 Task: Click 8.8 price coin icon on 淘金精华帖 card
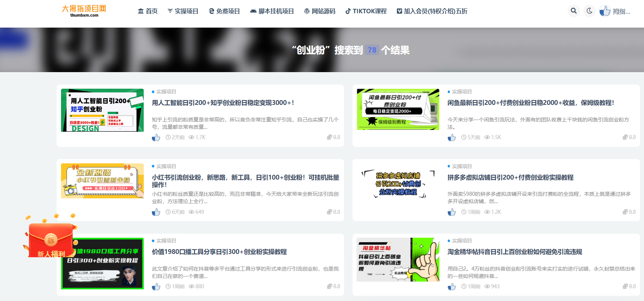tap(625, 286)
